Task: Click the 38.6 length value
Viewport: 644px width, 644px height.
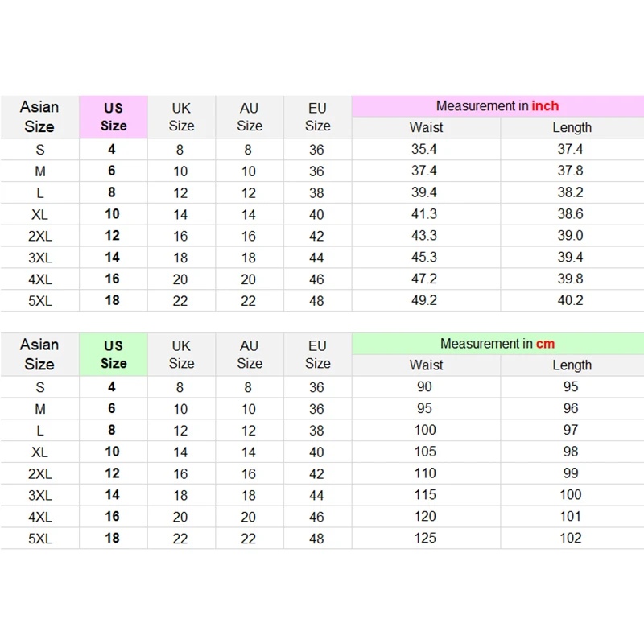Action: point(570,214)
